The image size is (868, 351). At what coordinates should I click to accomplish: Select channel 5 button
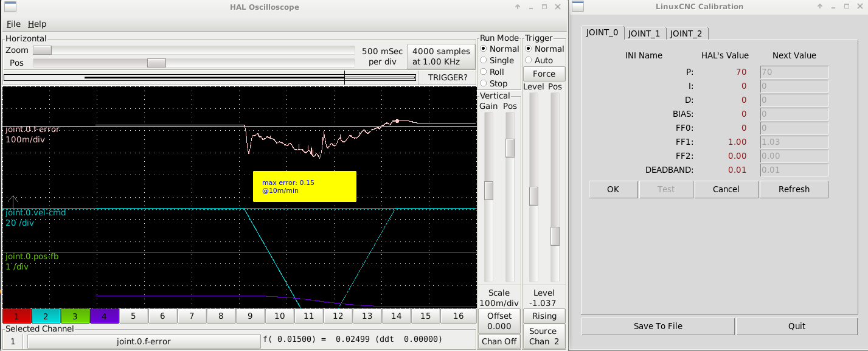click(x=134, y=316)
